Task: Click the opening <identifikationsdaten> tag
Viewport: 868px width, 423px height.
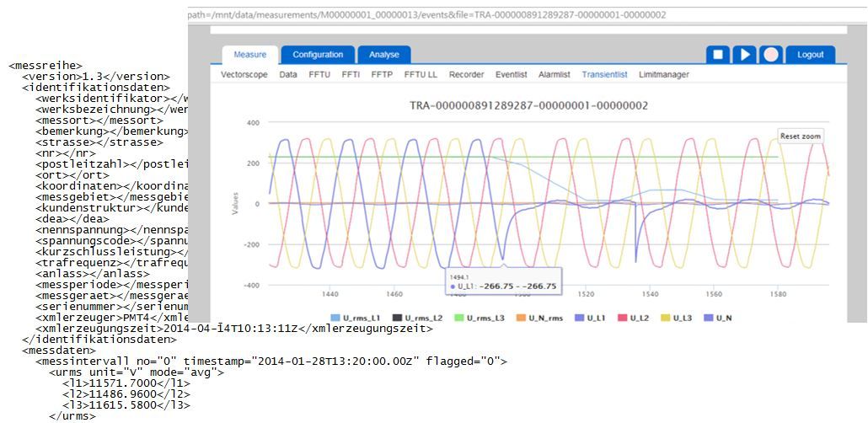Action: pos(96,88)
